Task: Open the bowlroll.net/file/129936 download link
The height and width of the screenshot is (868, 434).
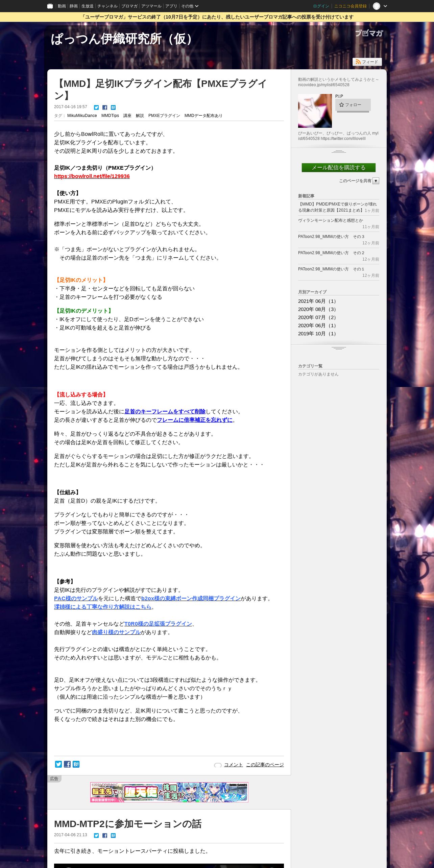Action: pos(92,176)
